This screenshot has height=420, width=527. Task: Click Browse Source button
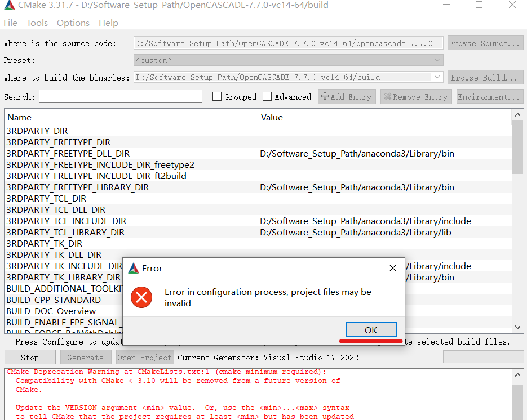click(485, 43)
